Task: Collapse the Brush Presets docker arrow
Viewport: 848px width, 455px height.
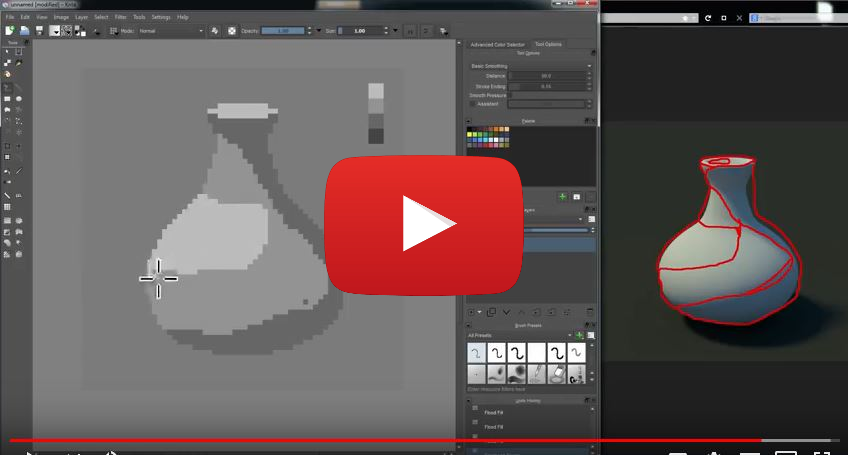Action: (x=468, y=326)
